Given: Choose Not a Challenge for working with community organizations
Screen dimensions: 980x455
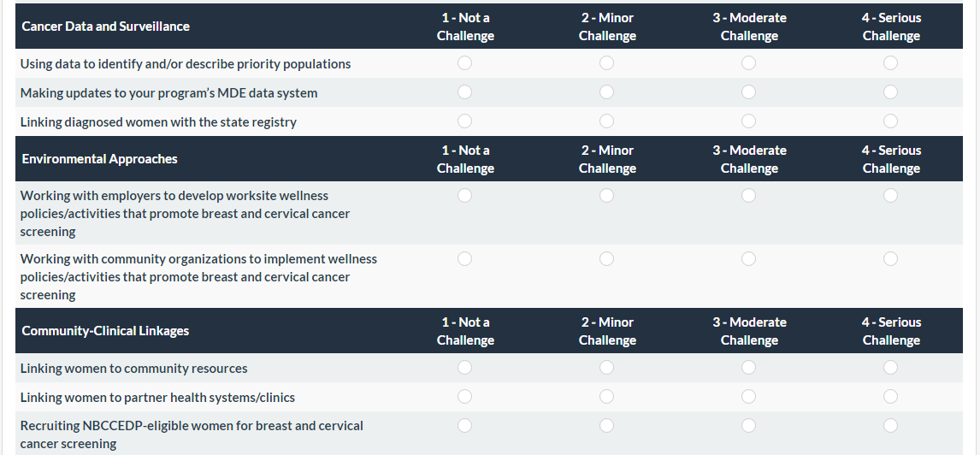Looking at the screenshot, I should point(464,259).
